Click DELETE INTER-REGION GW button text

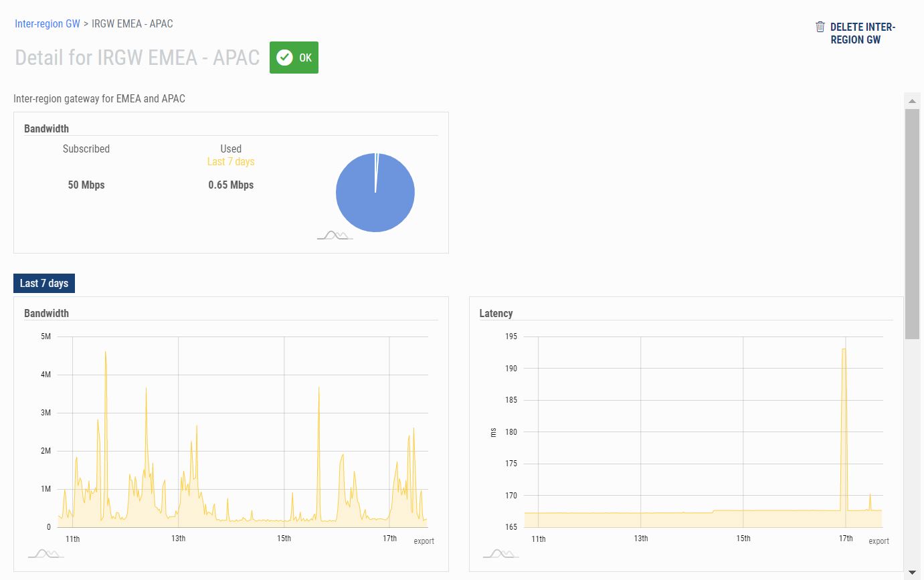click(862, 33)
